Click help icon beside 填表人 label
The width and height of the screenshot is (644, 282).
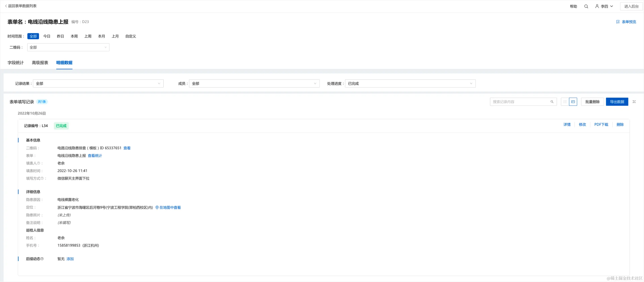(38, 163)
